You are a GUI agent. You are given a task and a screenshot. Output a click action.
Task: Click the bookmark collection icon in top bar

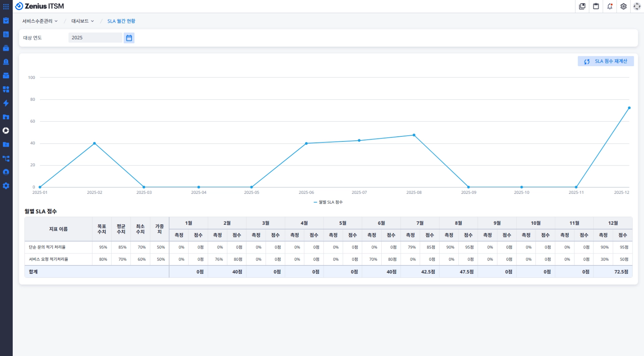coord(582,6)
